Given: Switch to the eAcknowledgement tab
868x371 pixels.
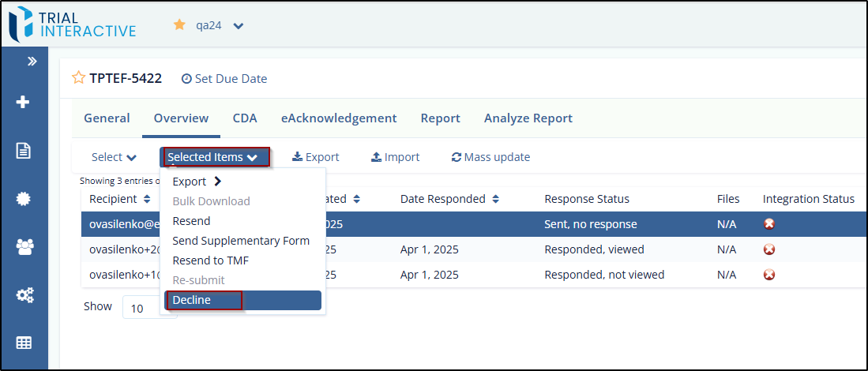Looking at the screenshot, I should click(x=339, y=118).
